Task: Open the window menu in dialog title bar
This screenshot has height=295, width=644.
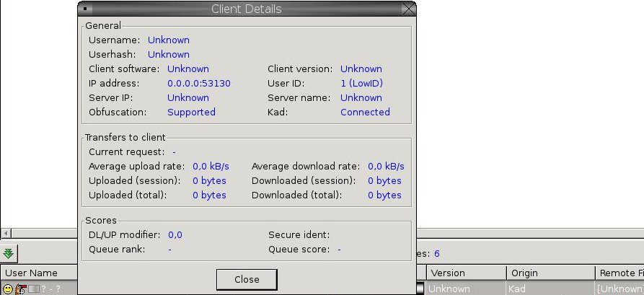Action: coord(86,9)
